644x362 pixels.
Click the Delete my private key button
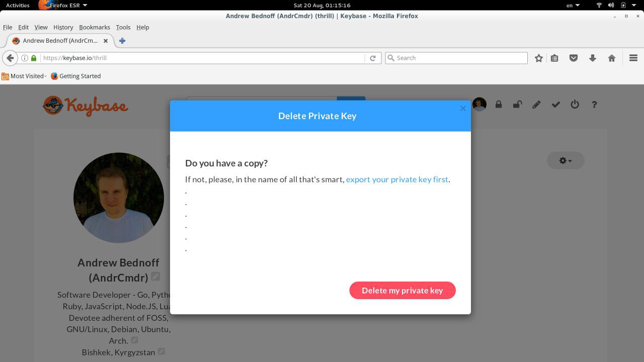tap(403, 290)
